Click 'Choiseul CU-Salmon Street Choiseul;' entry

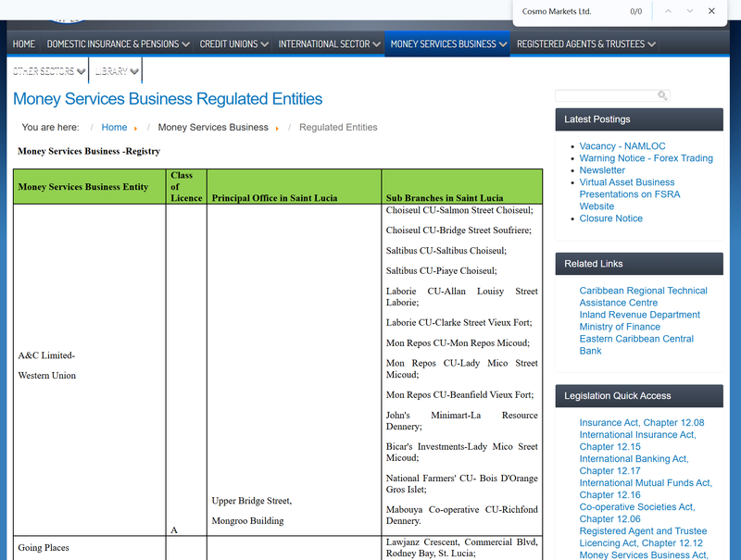coord(459,211)
